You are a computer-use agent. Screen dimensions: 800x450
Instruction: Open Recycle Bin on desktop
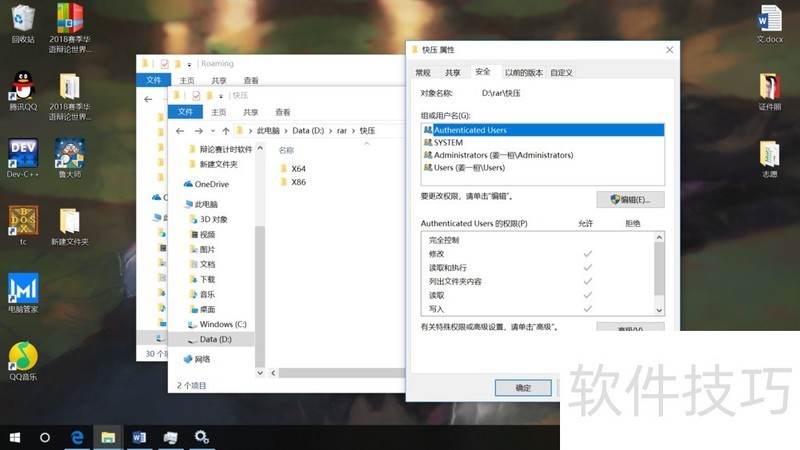pos(23,24)
